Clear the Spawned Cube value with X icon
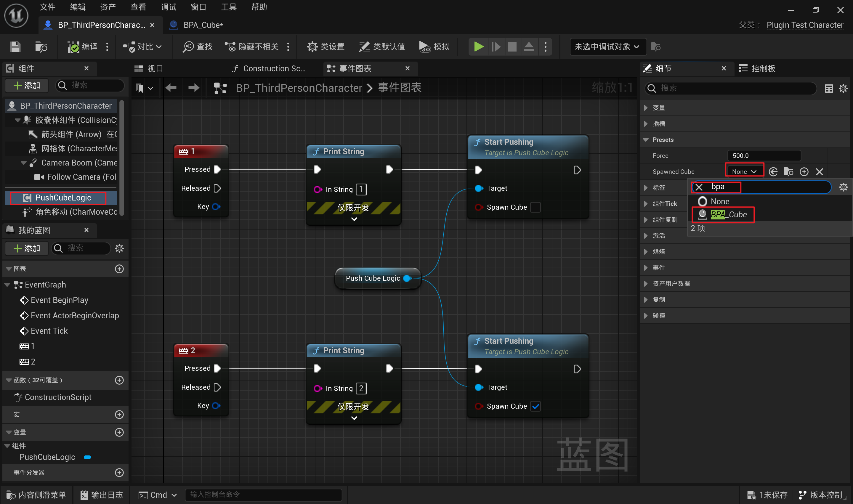Image resolution: width=853 pixels, height=504 pixels. pyautogui.click(x=819, y=172)
